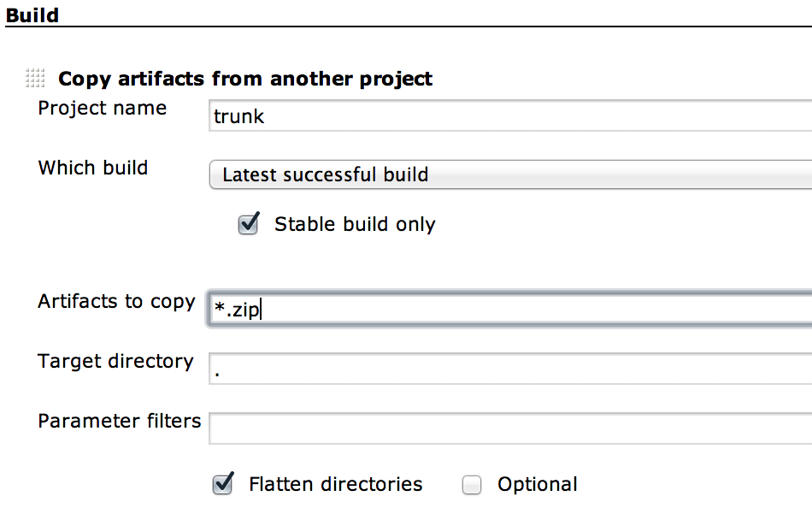The height and width of the screenshot is (508, 812).
Task: Click the empty Parameter filters field
Action: point(509,428)
